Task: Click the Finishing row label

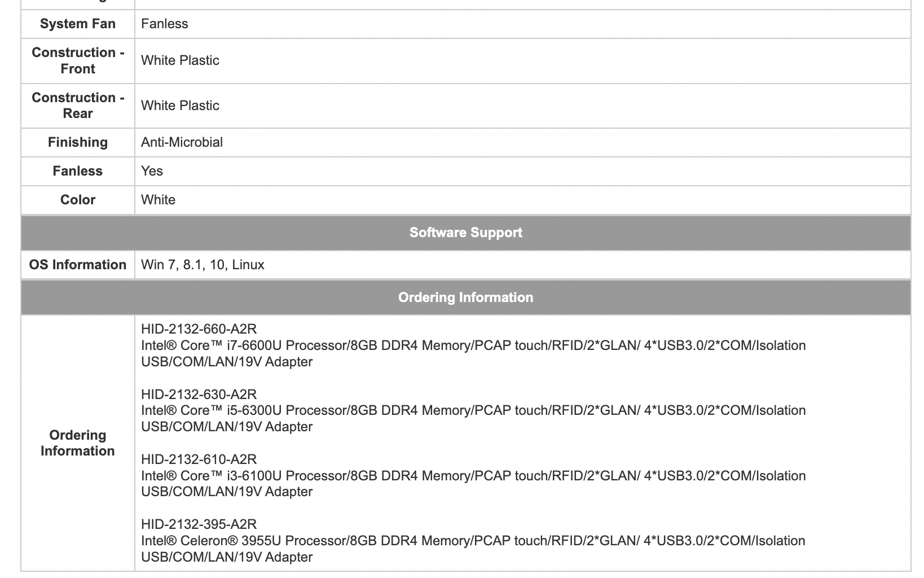Action: (78, 142)
